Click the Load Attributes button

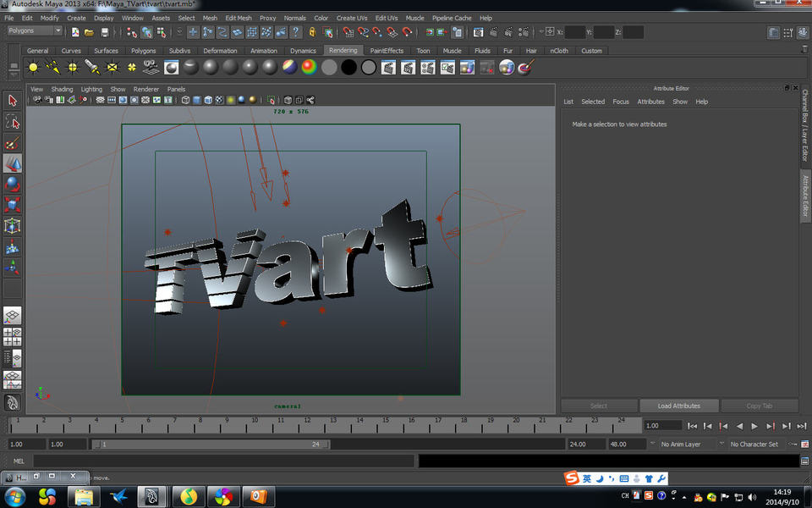point(680,406)
